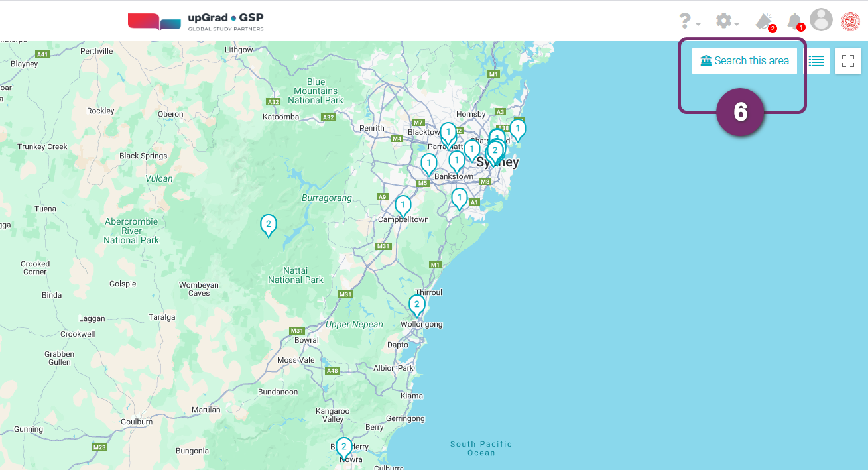Open announcements megaphone with 2 badge
The height and width of the screenshot is (470, 868).
click(x=764, y=21)
